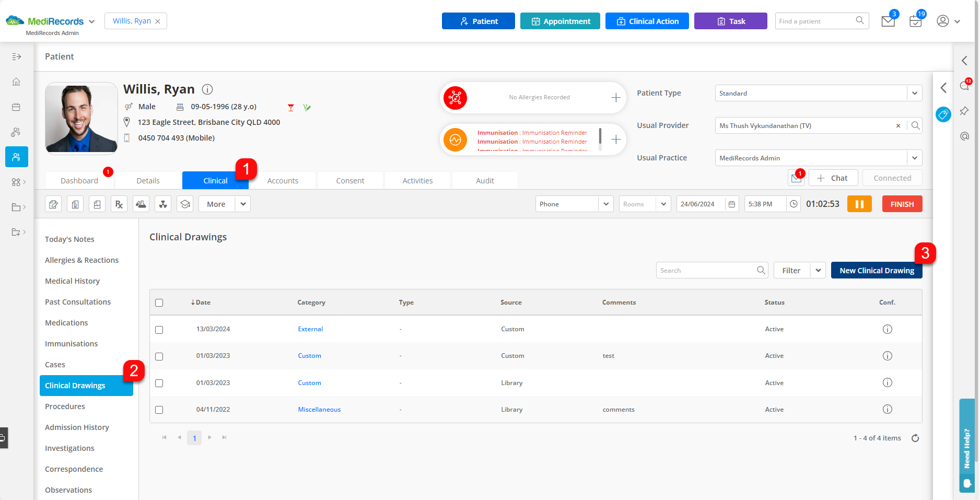
Task: Switch to the Accounts tab
Action: click(x=283, y=180)
